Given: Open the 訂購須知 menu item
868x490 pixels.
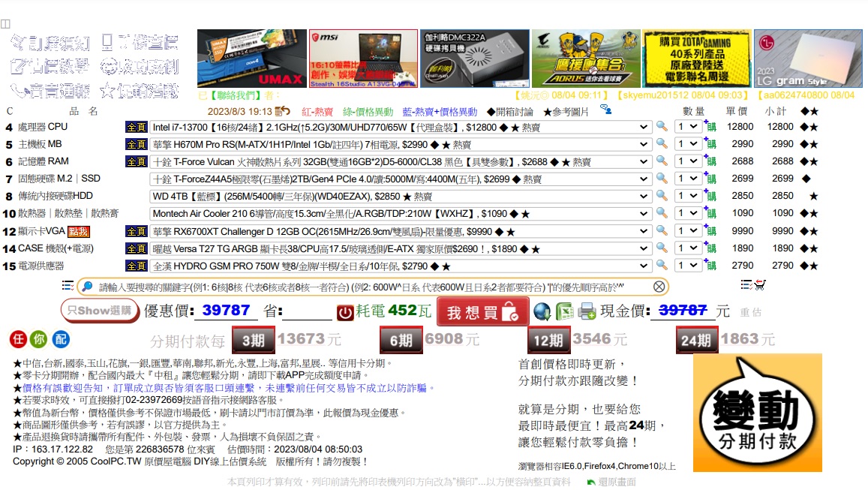Looking at the screenshot, I should 50,43.
